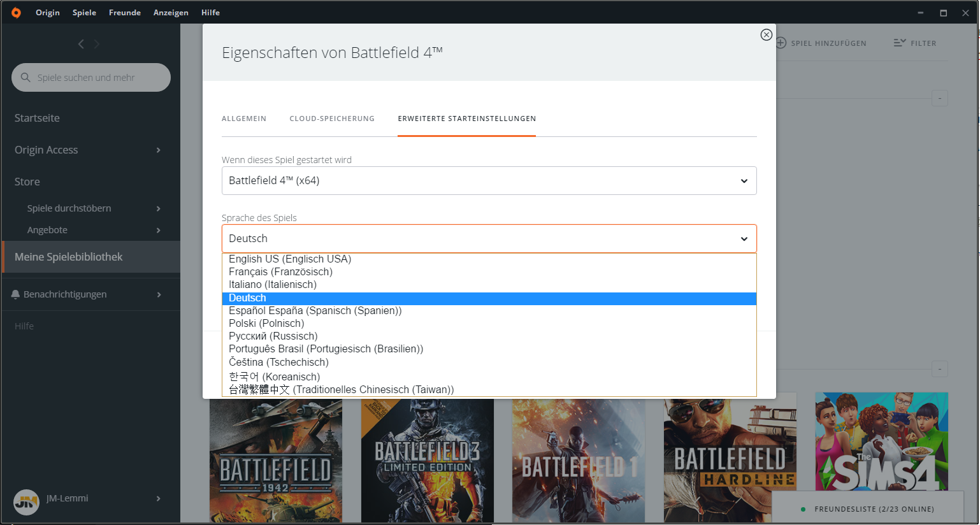Select English US language option

tap(290, 259)
